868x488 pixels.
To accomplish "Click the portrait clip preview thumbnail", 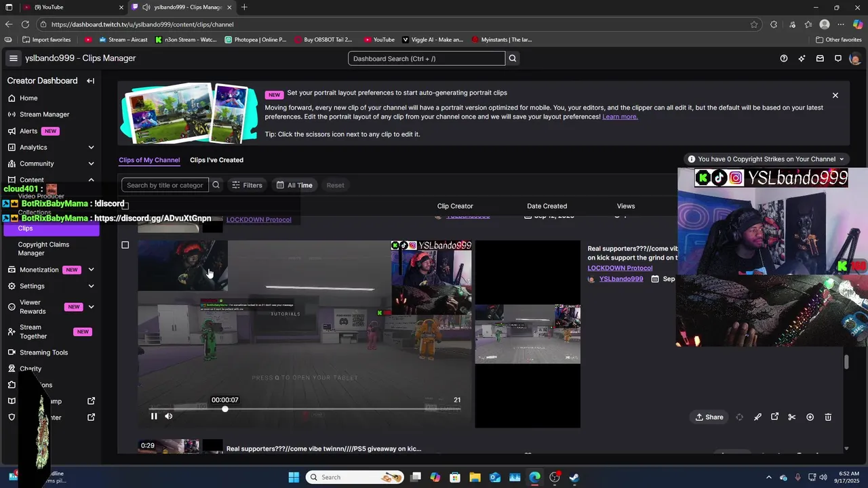I will 528,334.
